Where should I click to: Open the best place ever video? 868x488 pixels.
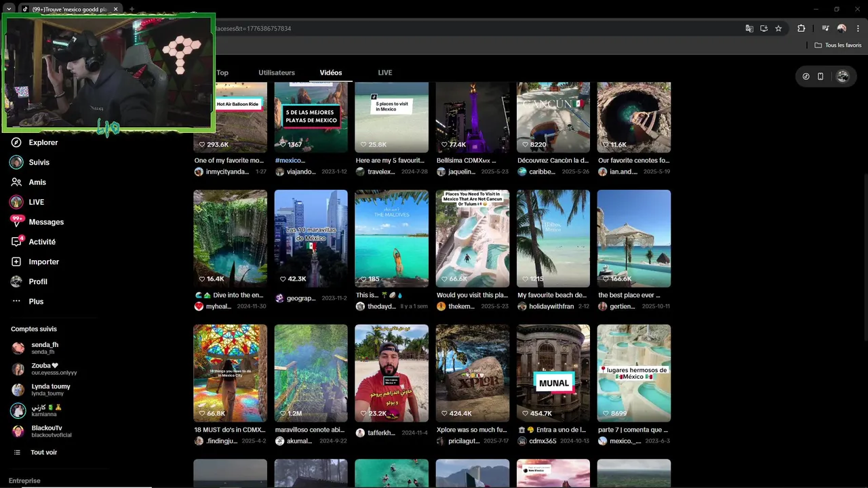point(634,239)
